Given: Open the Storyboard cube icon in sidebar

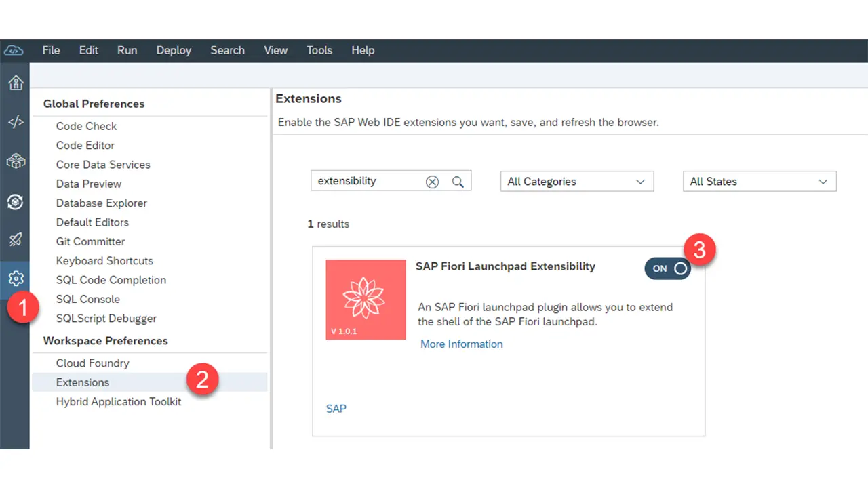Looking at the screenshot, I should tap(16, 161).
